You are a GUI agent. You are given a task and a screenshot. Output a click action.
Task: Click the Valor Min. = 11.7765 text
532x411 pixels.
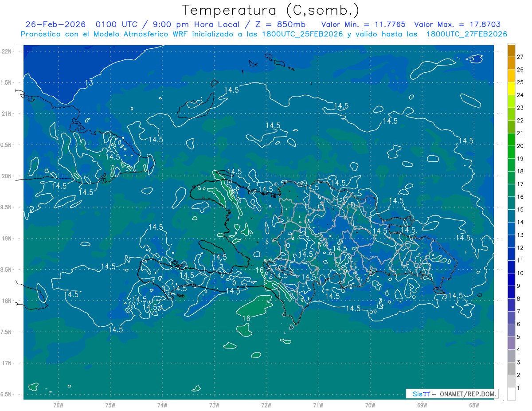(x=364, y=24)
